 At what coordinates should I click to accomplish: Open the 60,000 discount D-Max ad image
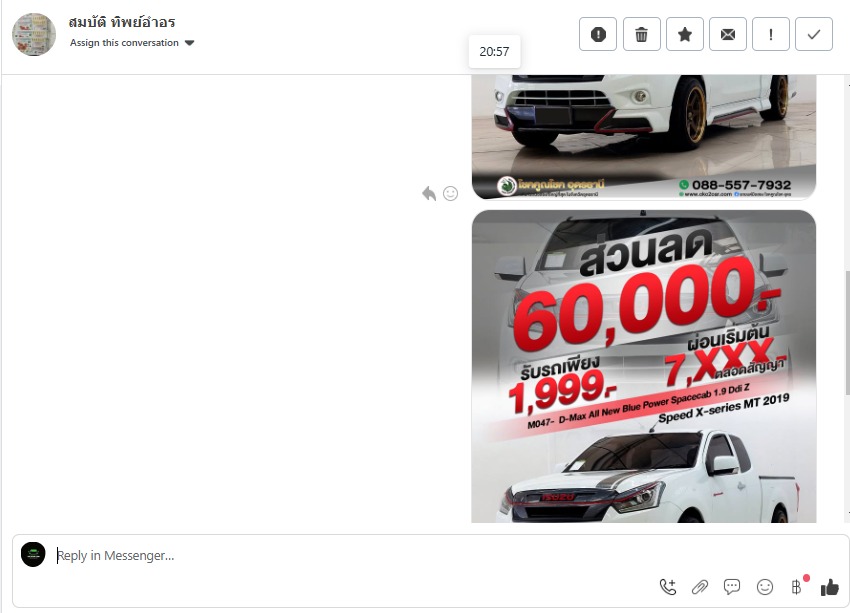(x=643, y=366)
